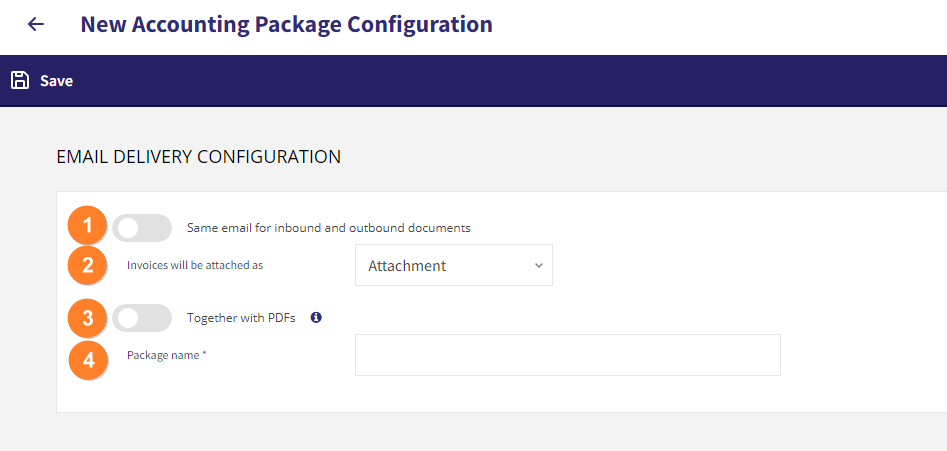Open the Attachment dropdown
The image size is (947, 451).
tap(454, 265)
